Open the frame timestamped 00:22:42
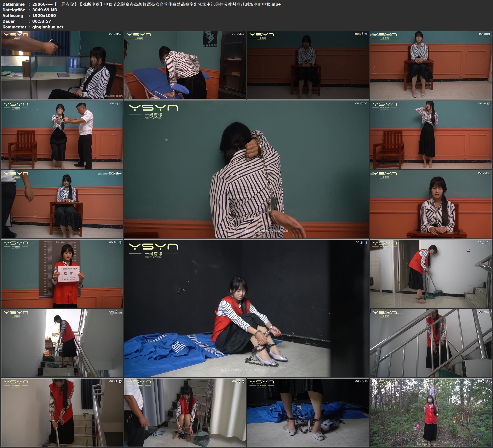The height and width of the screenshot is (448, 493). (x=62, y=204)
